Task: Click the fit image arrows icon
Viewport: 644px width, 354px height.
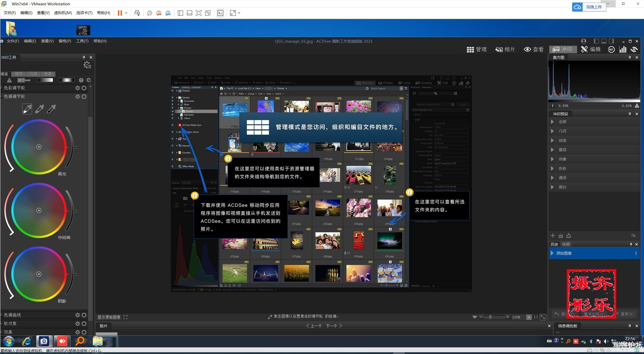Action: [x=543, y=317]
